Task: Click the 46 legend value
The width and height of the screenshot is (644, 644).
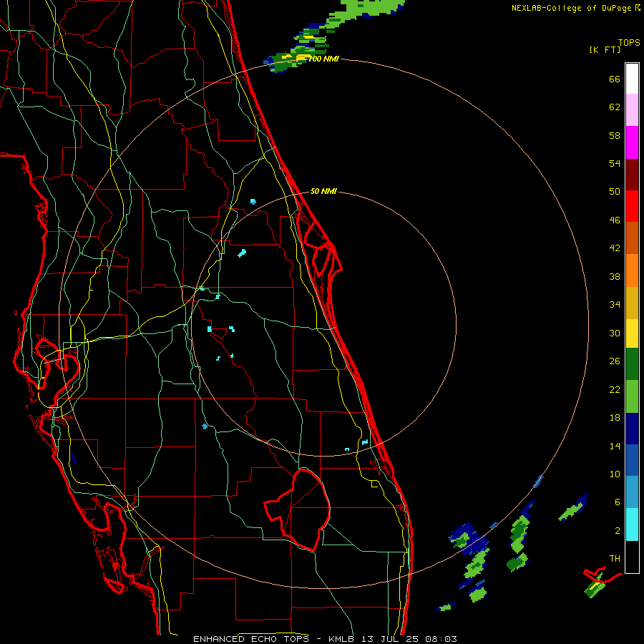Action: pos(615,220)
